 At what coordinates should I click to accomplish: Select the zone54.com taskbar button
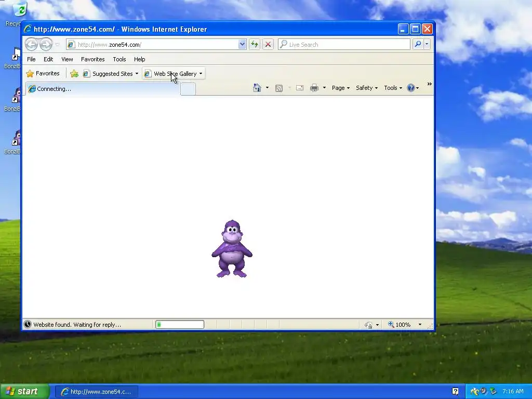(x=97, y=392)
